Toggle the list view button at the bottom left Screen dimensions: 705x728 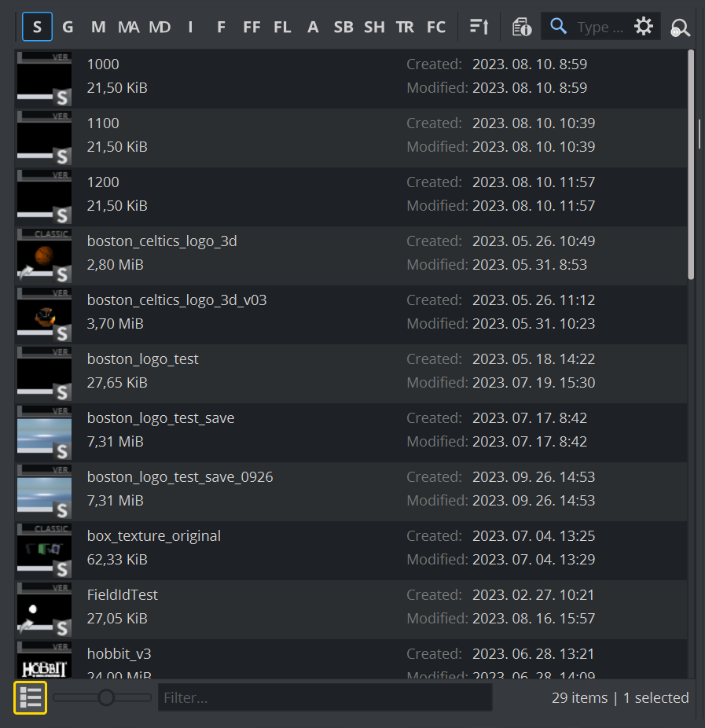pyautogui.click(x=31, y=697)
